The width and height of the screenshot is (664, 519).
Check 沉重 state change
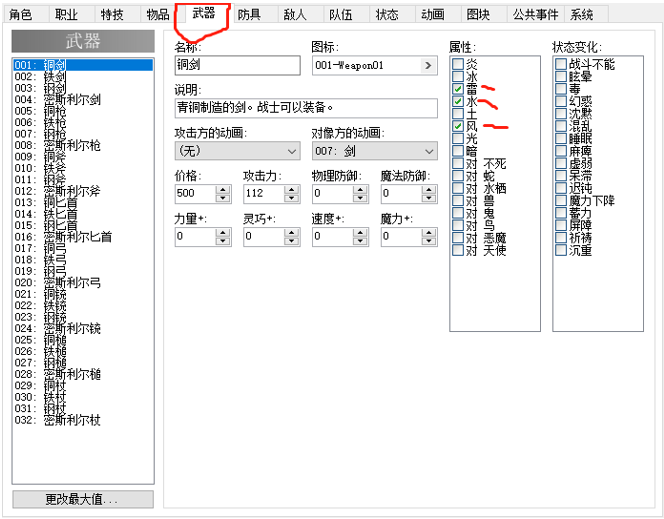click(561, 250)
